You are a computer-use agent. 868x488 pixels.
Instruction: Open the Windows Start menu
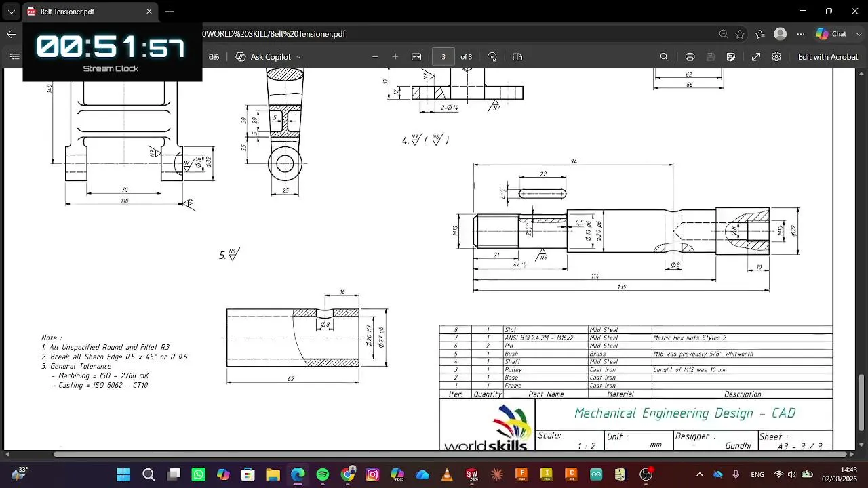click(x=123, y=474)
